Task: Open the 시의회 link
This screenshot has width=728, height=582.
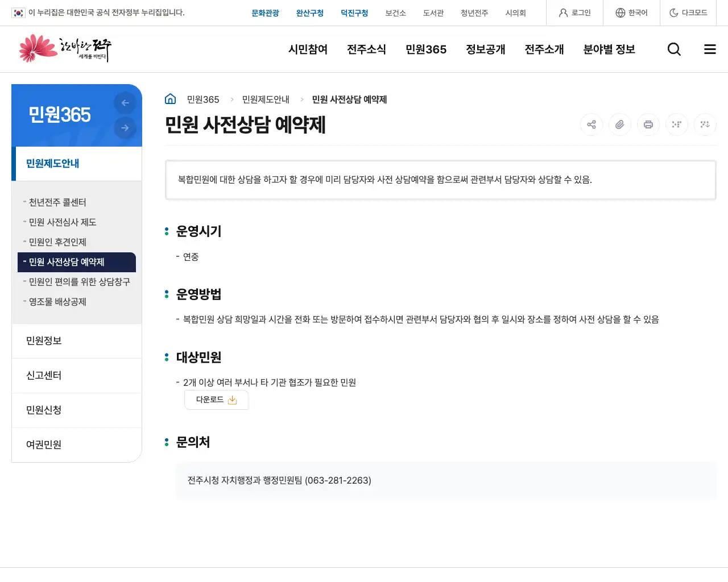Action: [x=516, y=13]
